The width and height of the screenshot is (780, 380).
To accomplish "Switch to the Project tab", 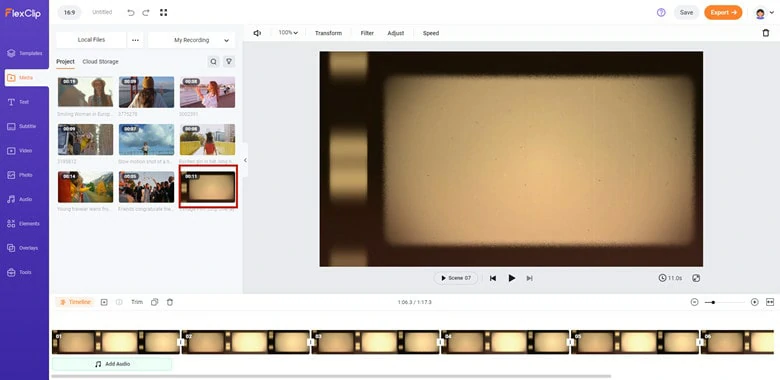I will 65,62.
